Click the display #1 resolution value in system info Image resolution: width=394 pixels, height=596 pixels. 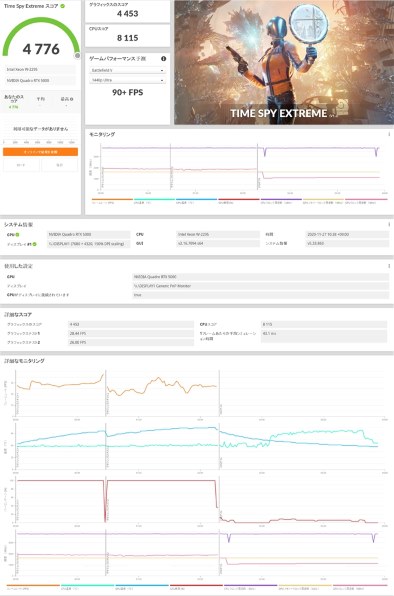click(x=88, y=244)
